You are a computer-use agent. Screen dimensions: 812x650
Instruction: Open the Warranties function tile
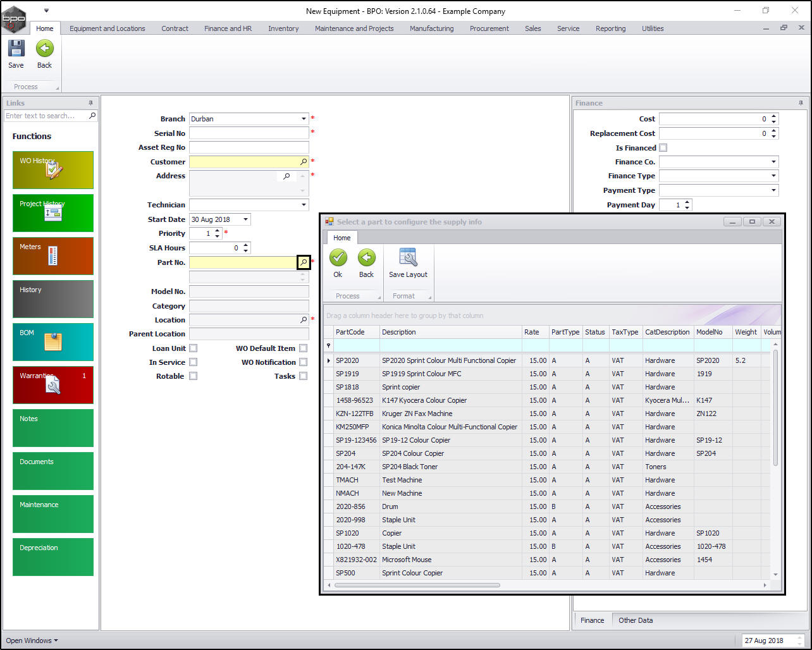(52, 384)
